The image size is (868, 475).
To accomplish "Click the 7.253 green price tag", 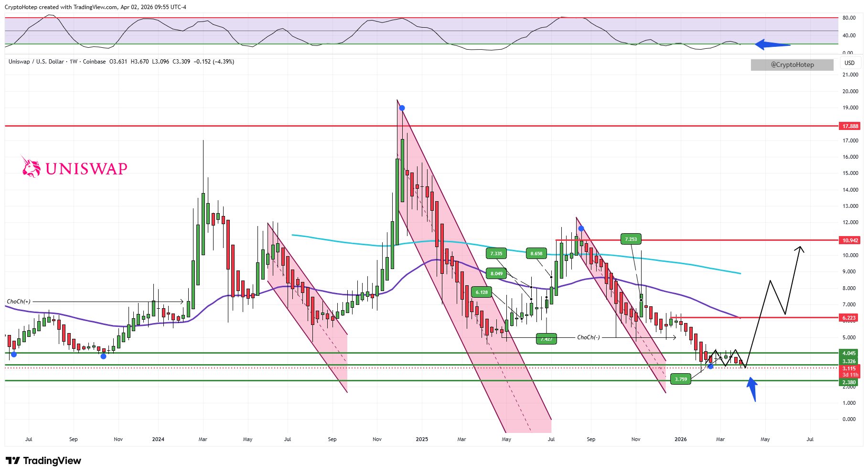I will point(631,239).
